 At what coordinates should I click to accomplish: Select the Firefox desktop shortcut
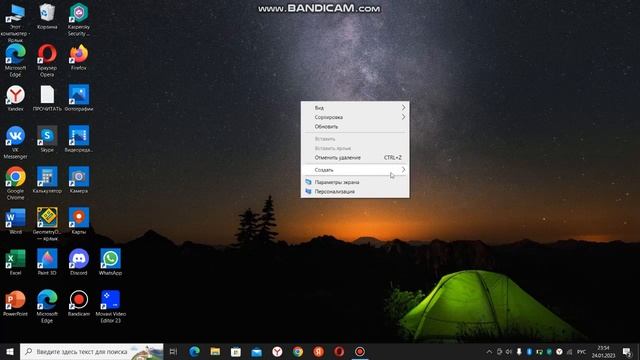coord(79,57)
